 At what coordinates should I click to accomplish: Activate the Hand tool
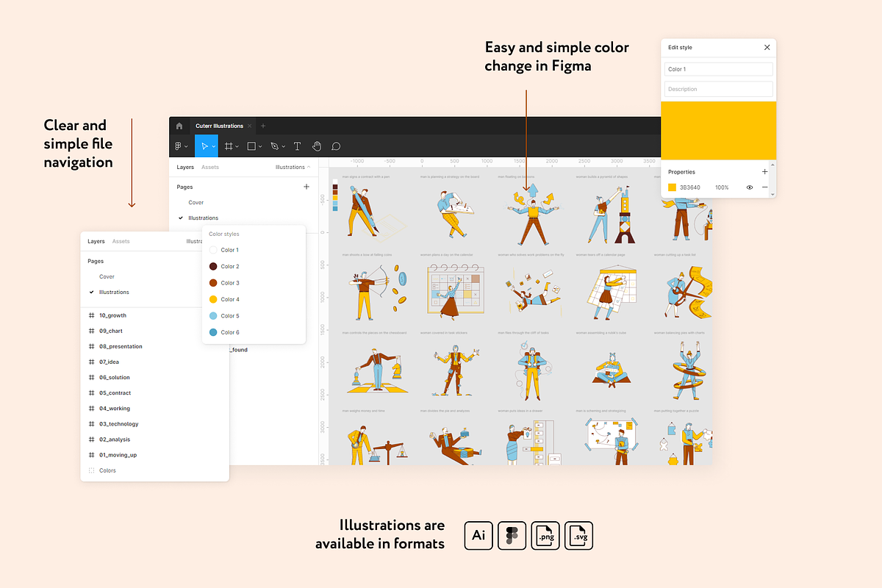[x=317, y=146]
